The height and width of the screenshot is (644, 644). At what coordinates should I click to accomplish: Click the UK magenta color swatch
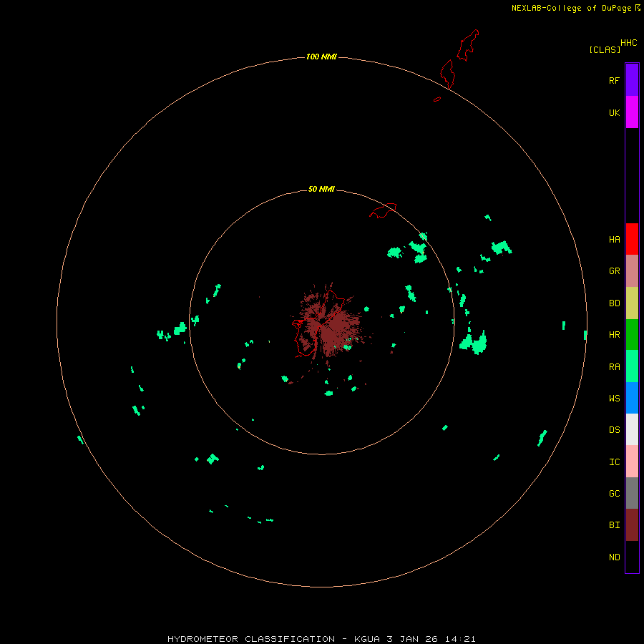[x=632, y=112]
